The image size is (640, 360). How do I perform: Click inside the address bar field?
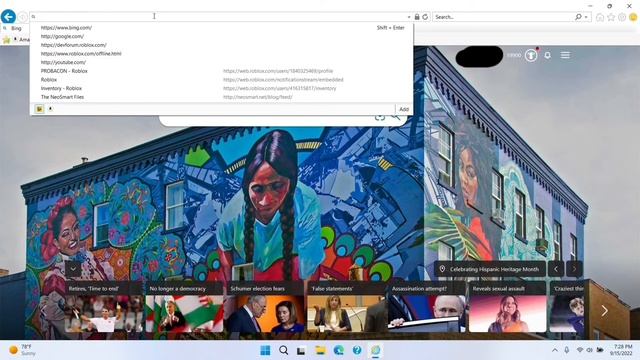220,17
